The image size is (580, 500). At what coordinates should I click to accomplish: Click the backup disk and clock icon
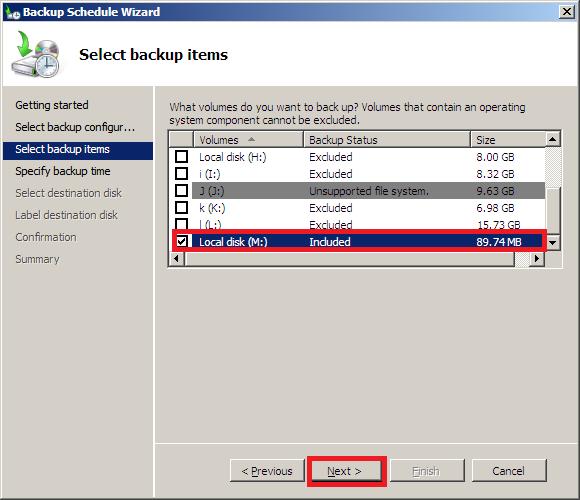tap(36, 54)
